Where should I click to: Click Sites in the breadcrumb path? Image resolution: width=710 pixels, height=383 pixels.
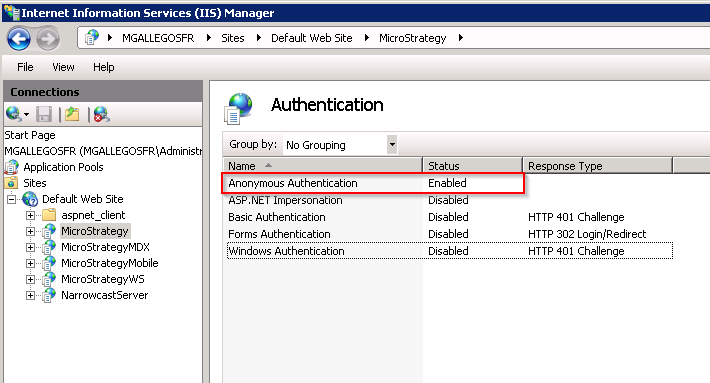(x=233, y=38)
